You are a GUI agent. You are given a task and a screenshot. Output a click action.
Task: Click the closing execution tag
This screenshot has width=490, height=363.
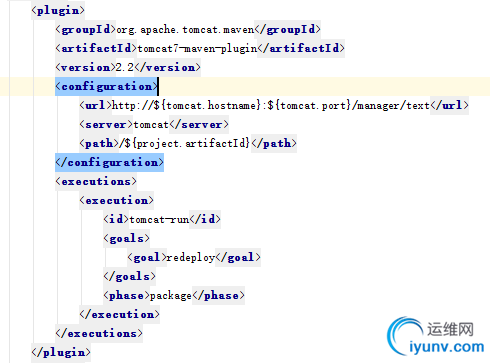[119, 315]
